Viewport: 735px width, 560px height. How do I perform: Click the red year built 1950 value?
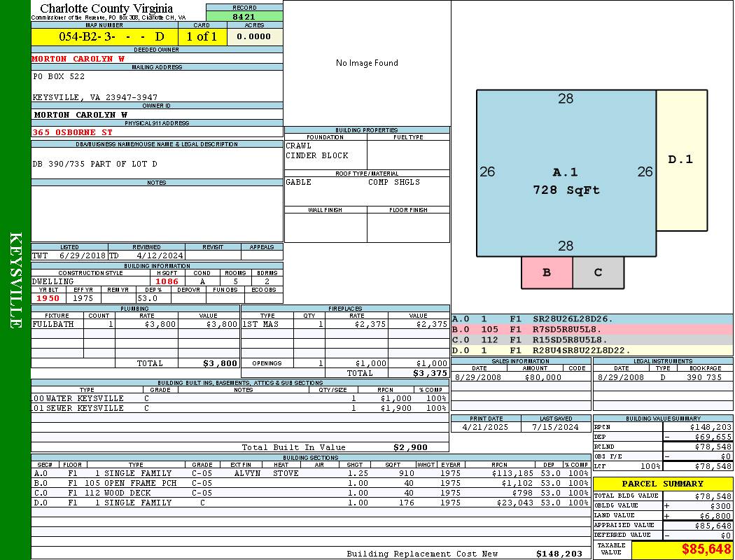tap(48, 298)
